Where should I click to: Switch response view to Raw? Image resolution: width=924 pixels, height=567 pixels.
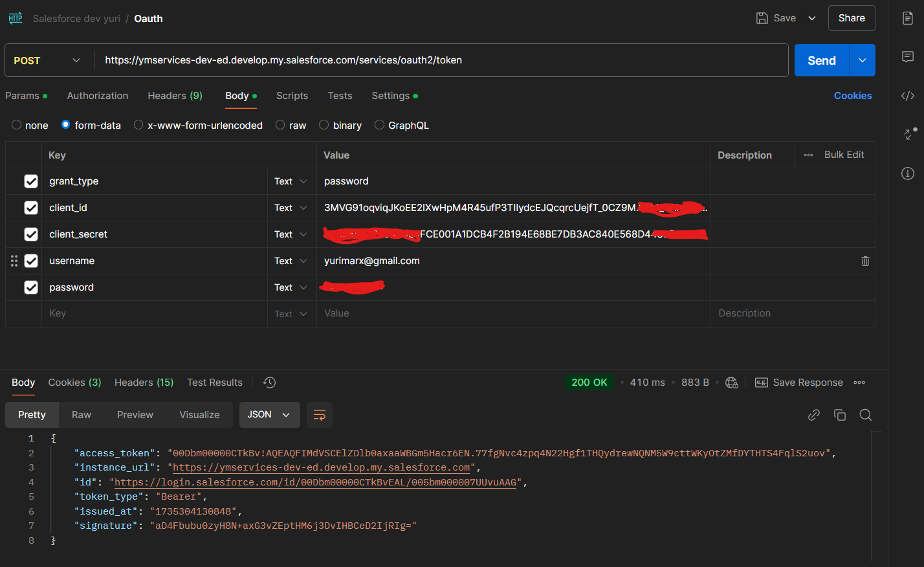[x=82, y=415]
